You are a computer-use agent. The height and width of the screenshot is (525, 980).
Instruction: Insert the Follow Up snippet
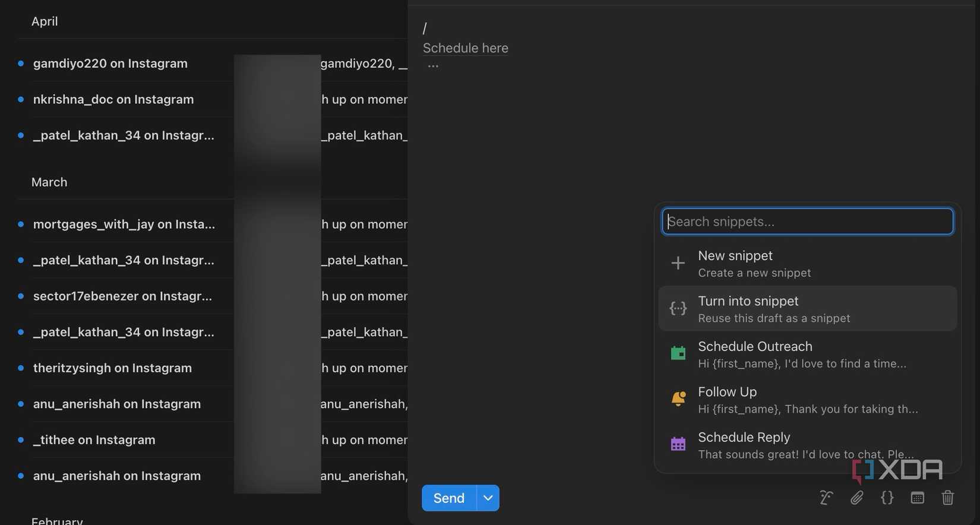click(x=808, y=400)
